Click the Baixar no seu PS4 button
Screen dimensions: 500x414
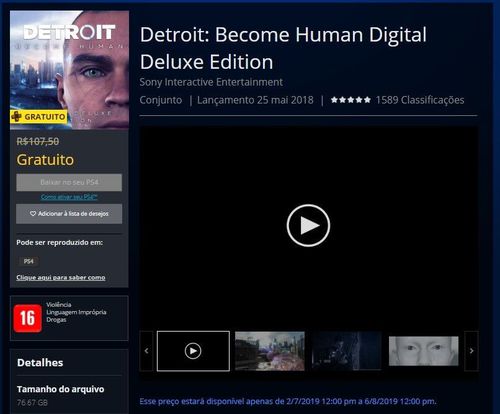pos(69,182)
